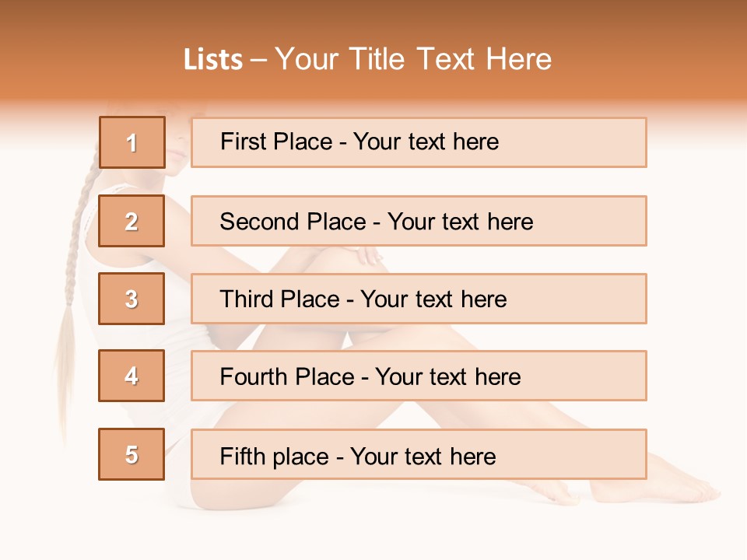The width and height of the screenshot is (747, 560).
Task: Click the number 3 box
Action: pyautogui.click(x=132, y=299)
